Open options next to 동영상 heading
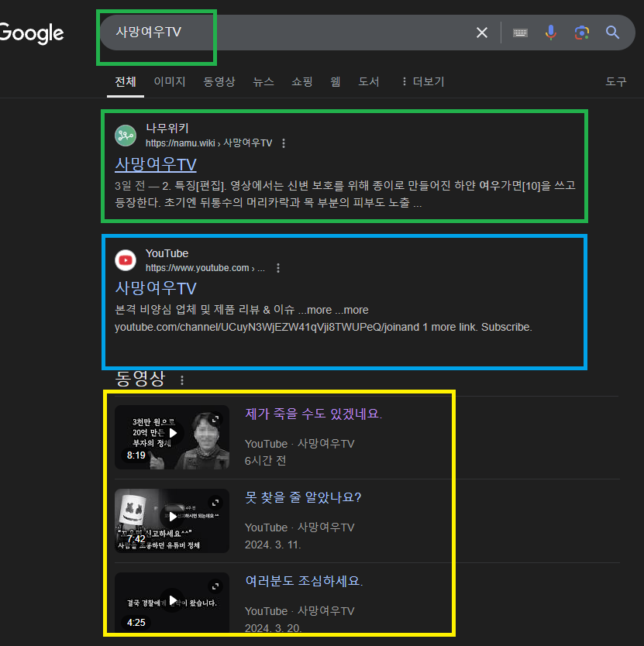The width and height of the screenshot is (644, 646). (x=182, y=380)
